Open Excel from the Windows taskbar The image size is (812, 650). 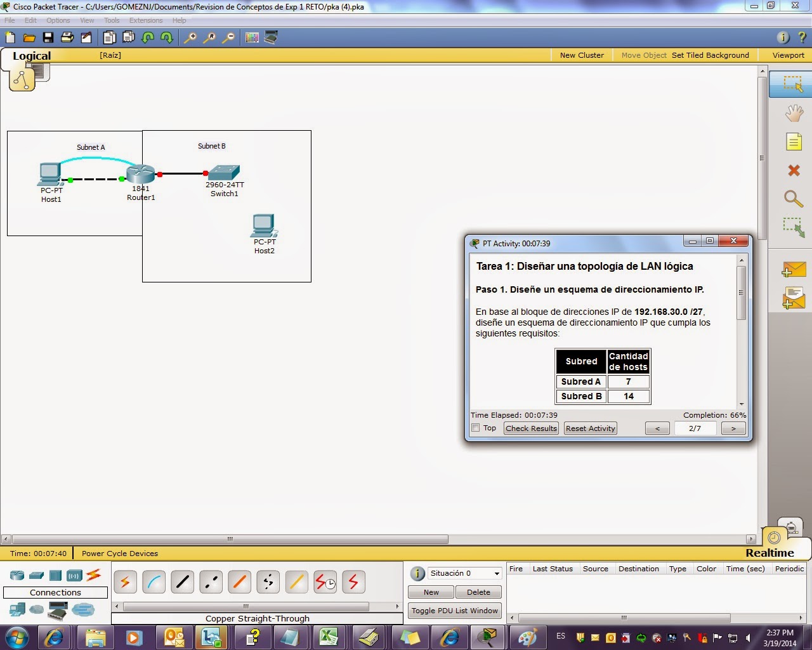pos(329,637)
